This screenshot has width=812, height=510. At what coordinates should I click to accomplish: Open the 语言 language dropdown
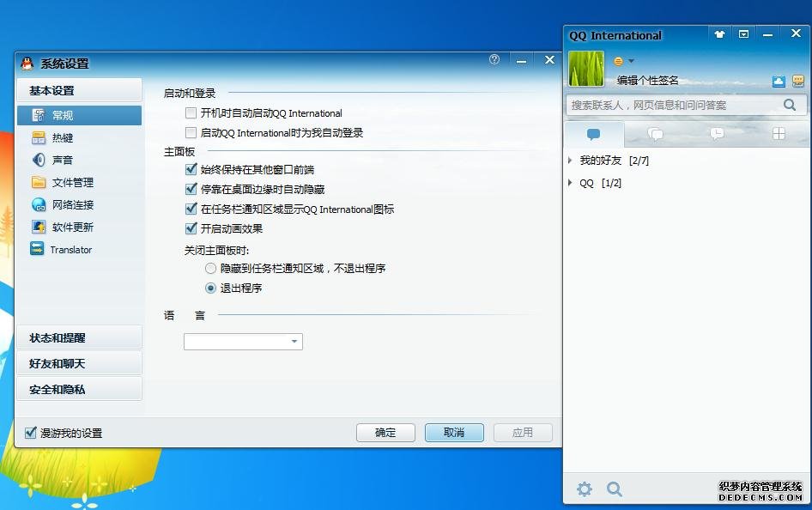(243, 341)
